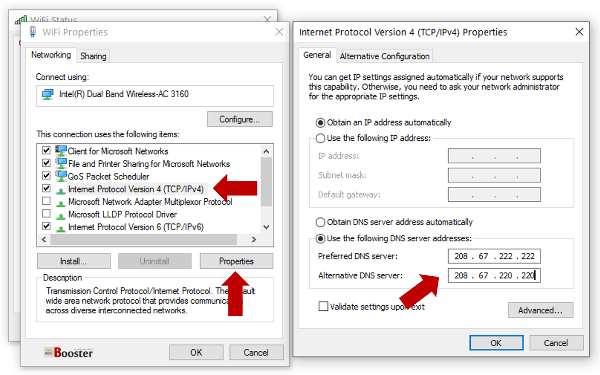
Task: Select Use the following IP address
Action: pos(320,138)
